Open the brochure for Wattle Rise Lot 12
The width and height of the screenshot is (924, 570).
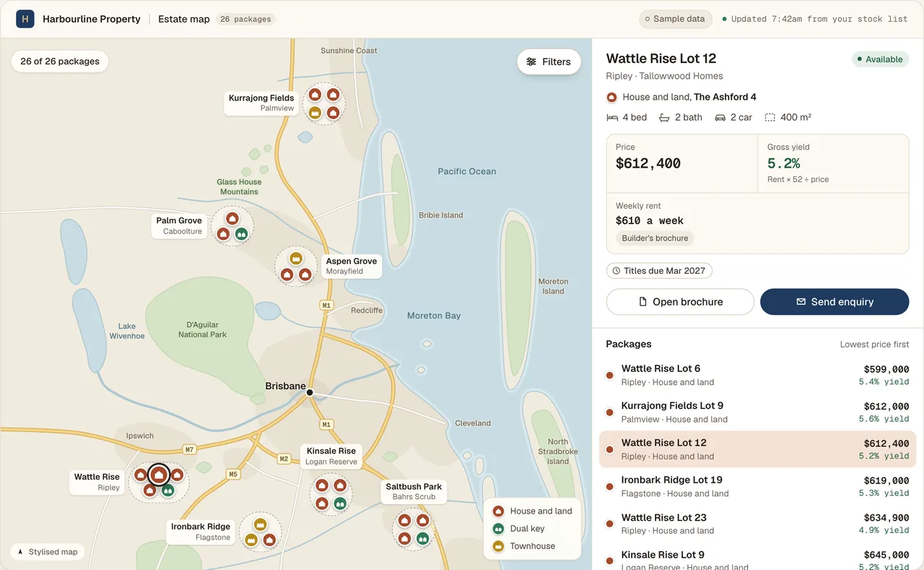pyautogui.click(x=680, y=302)
